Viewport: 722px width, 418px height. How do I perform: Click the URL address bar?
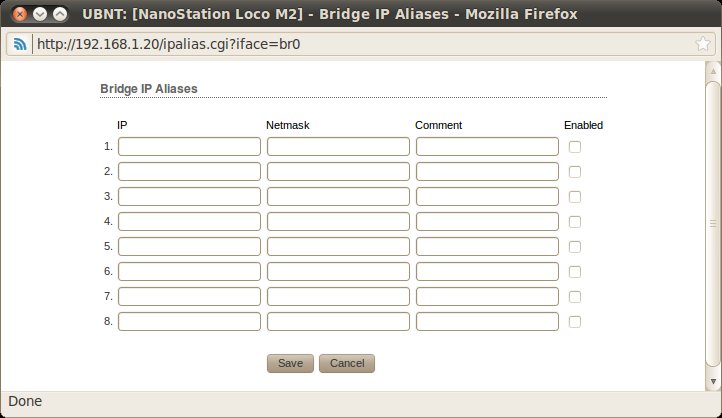tap(360, 44)
